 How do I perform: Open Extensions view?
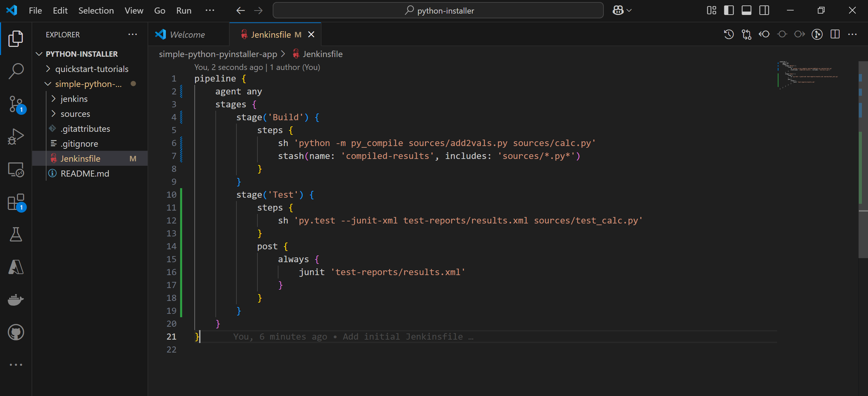16,202
